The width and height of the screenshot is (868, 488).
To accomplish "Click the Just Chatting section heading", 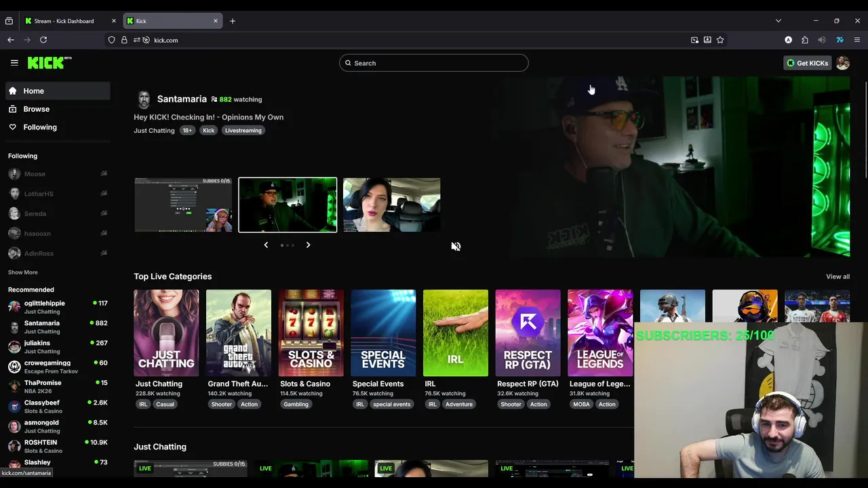I will click(160, 447).
